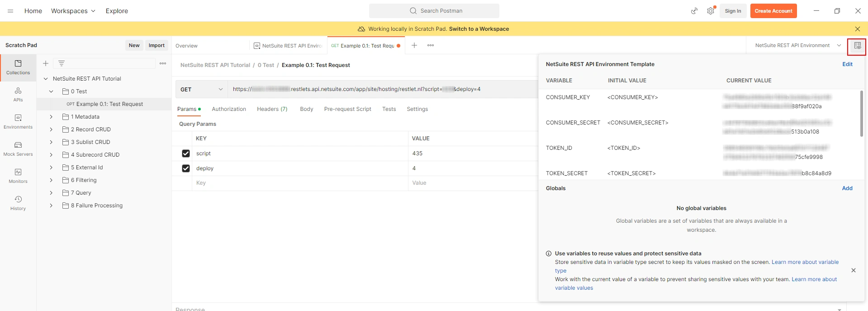Click the plus icon to open new tab
This screenshot has height=311, width=868.
(414, 45)
